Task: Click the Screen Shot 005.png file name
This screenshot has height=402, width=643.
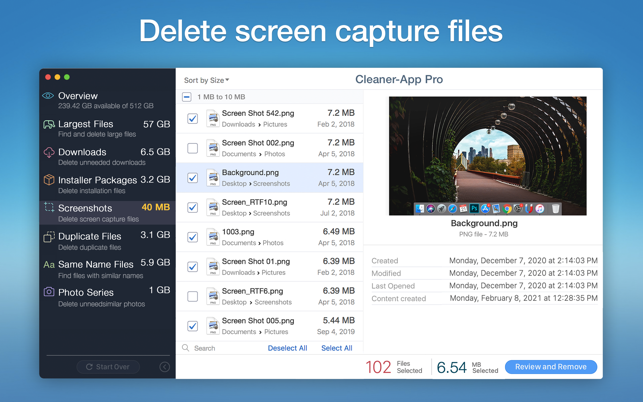Action: tap(258, 320)
